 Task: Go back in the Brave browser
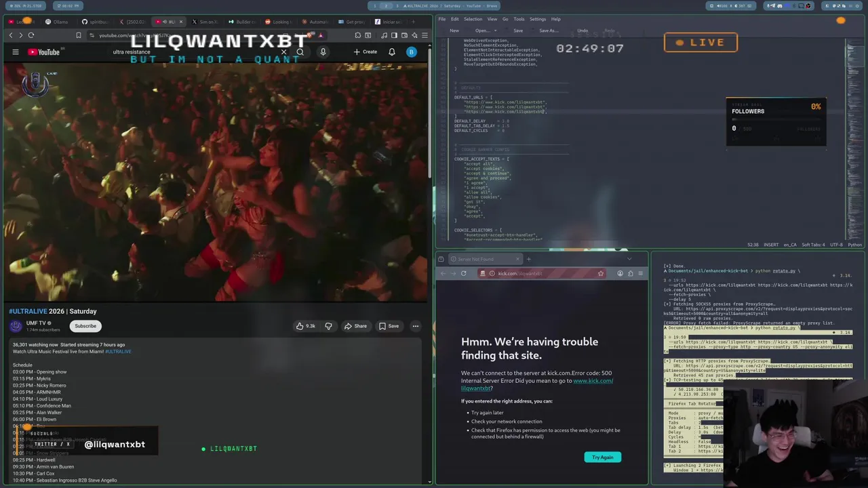[x=10, y=35]
